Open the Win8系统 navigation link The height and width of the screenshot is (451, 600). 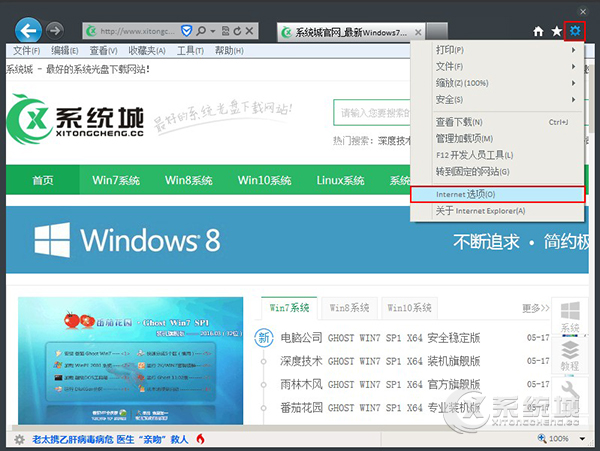[189, 180]
